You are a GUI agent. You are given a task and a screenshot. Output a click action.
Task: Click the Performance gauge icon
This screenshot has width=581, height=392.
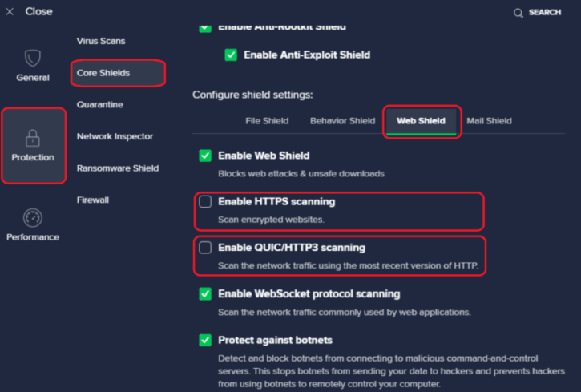33,217
